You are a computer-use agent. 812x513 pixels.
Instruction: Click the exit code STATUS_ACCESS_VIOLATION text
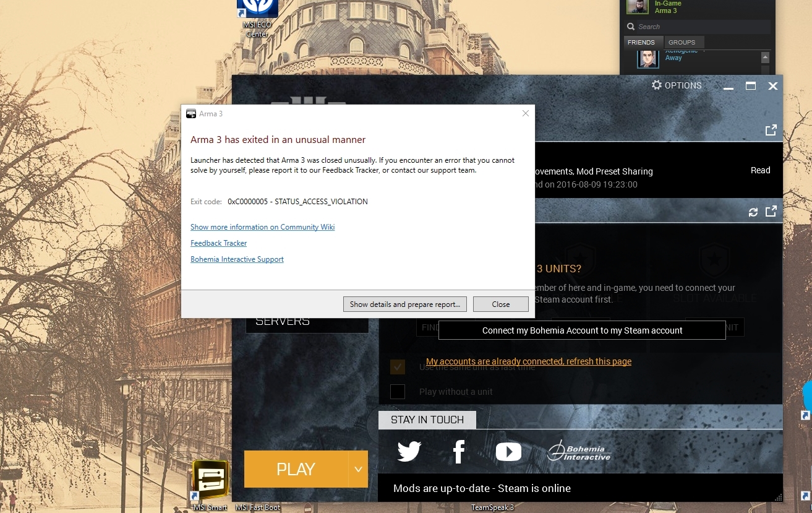point(297,202)
